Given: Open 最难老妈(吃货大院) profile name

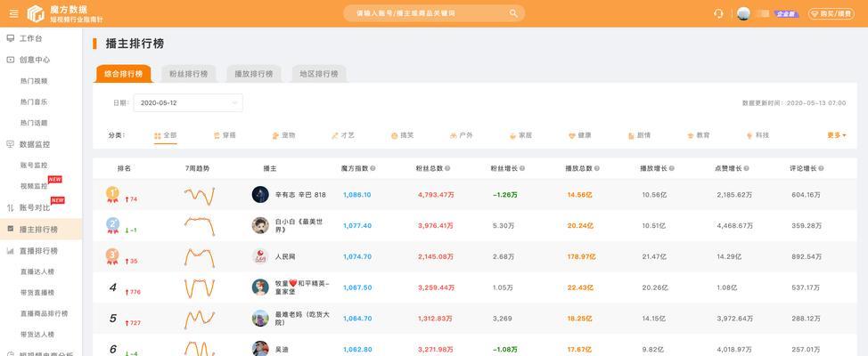Looking at the screenshot, I should (x=302, y=319).
